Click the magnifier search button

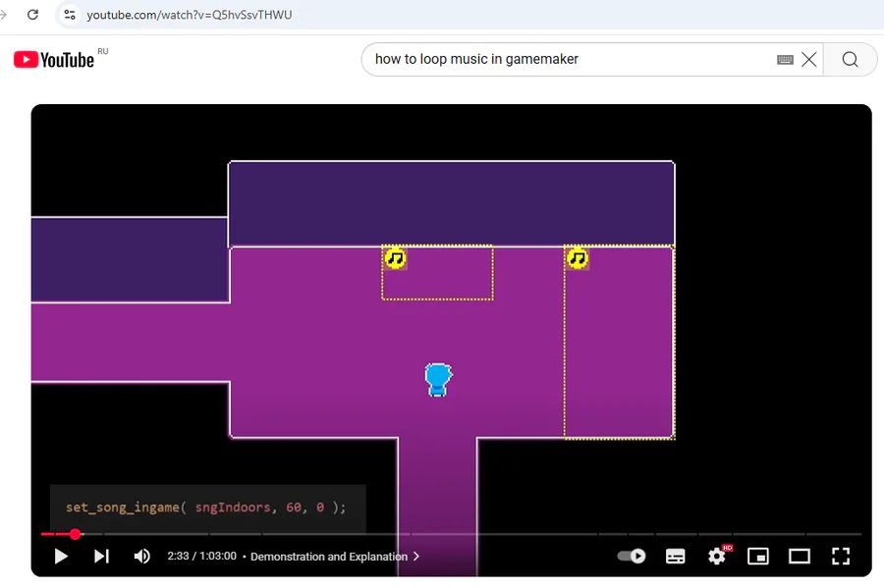851,59
